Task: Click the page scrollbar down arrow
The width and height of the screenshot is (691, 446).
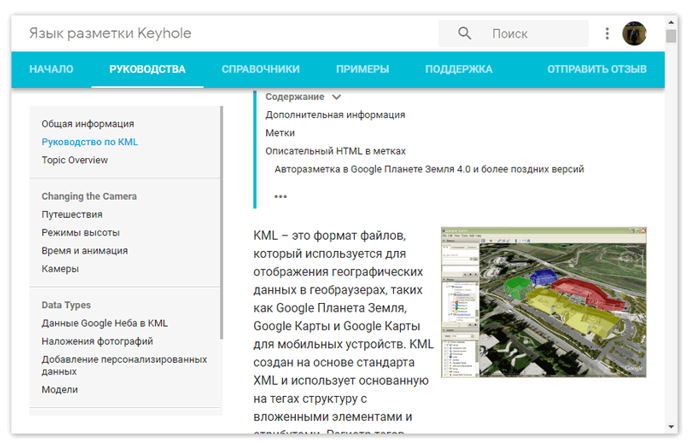Action: tap(671, 427)
